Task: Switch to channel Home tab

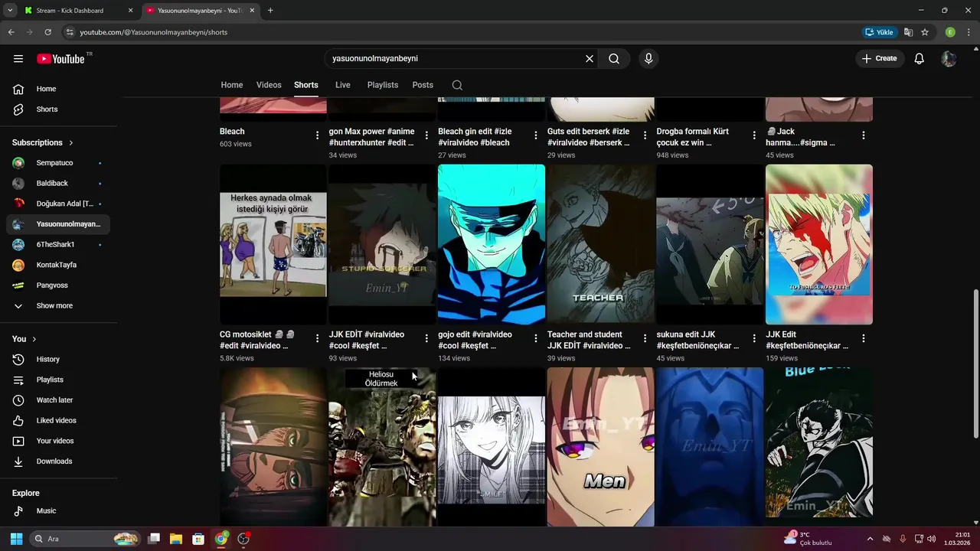Action: click(x=232, y=85)
